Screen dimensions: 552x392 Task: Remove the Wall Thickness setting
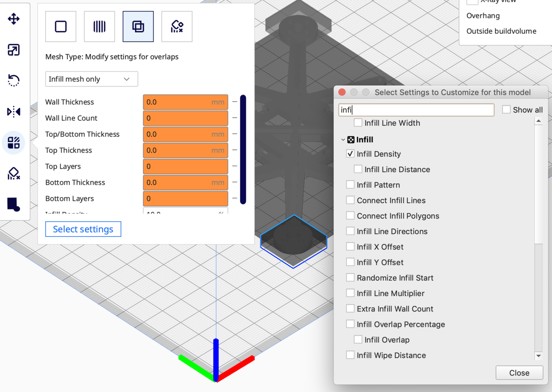click(235, 102)
